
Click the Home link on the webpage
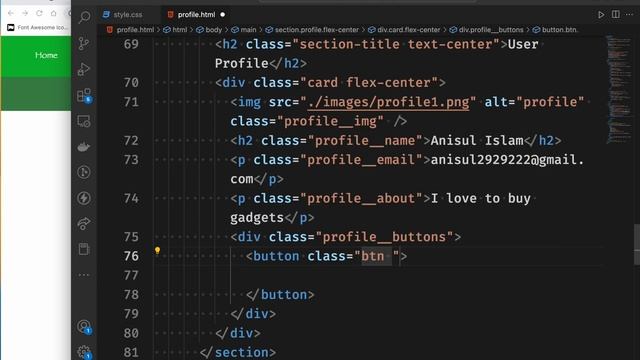[x=46, y=55]
